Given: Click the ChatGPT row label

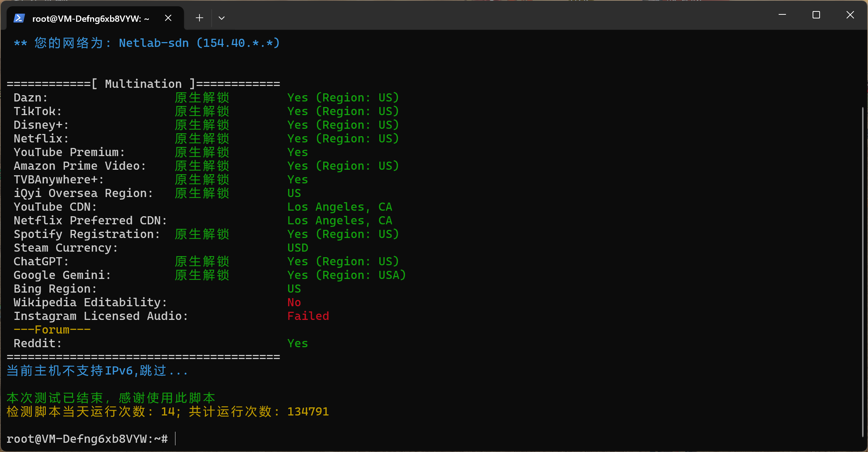Looking at the screenshot, I should coord(41,262).
